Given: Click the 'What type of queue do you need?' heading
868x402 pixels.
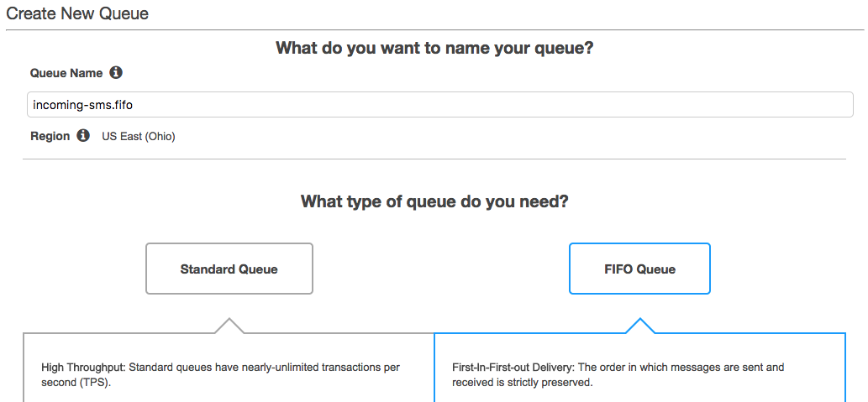Looking at the screenshot, I should tap(434, 201).
